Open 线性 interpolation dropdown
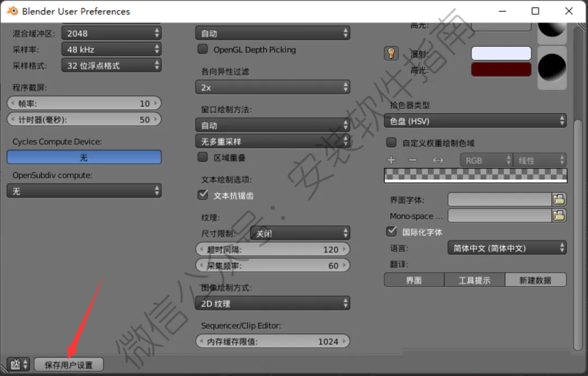This screenshot has height=376, width=588. point(540,161)
